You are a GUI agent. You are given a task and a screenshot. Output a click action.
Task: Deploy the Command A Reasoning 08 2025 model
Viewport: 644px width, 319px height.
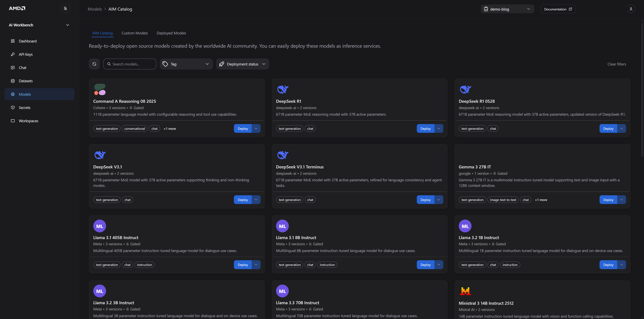point(243,129)
